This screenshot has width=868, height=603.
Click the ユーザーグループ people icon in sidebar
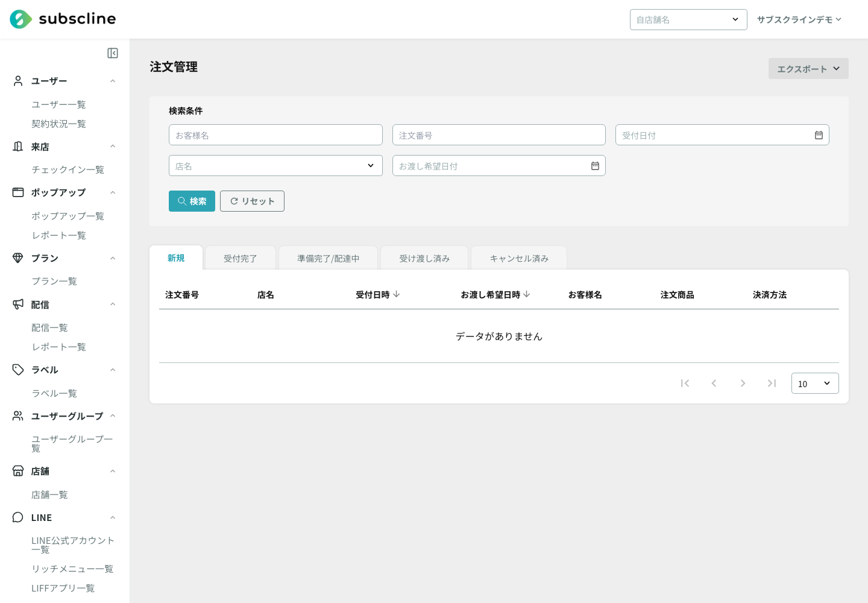[x=18, y=416]
